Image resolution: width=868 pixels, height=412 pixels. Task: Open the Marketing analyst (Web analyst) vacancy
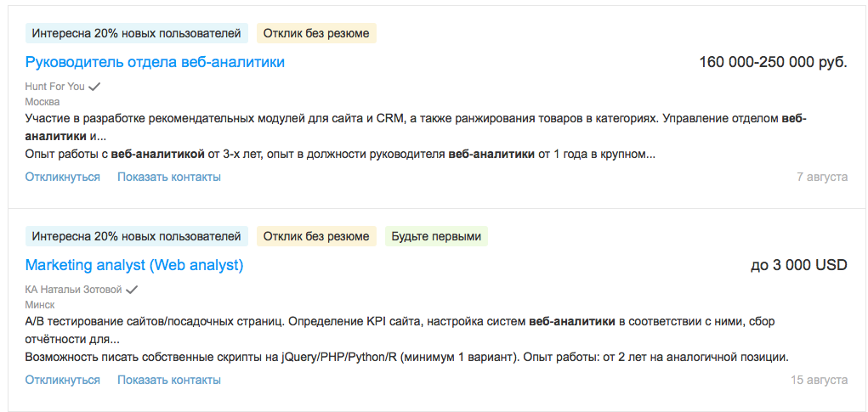pyautogui.click(x=134, y=265)
